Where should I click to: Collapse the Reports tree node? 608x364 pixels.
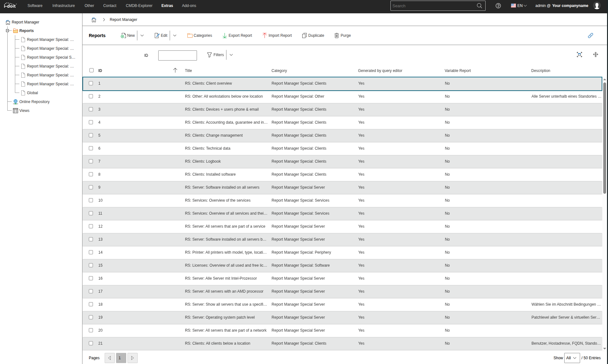pos(8,31)
